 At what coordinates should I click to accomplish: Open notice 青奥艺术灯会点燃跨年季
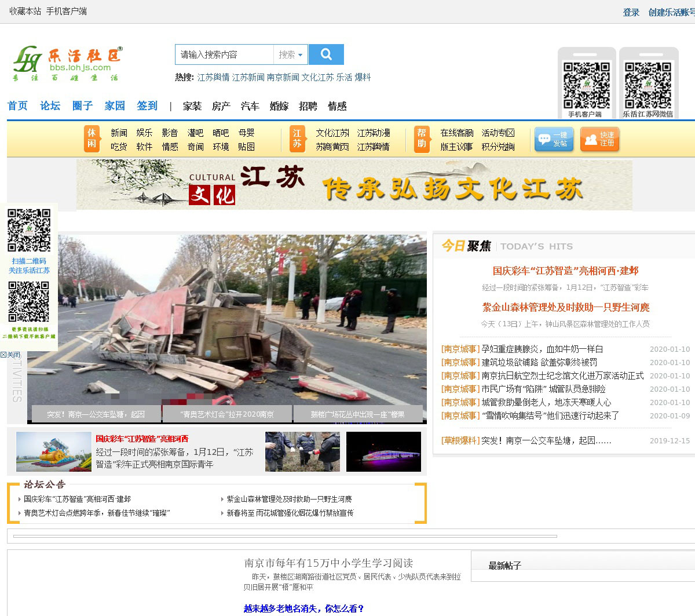[97, 513]
